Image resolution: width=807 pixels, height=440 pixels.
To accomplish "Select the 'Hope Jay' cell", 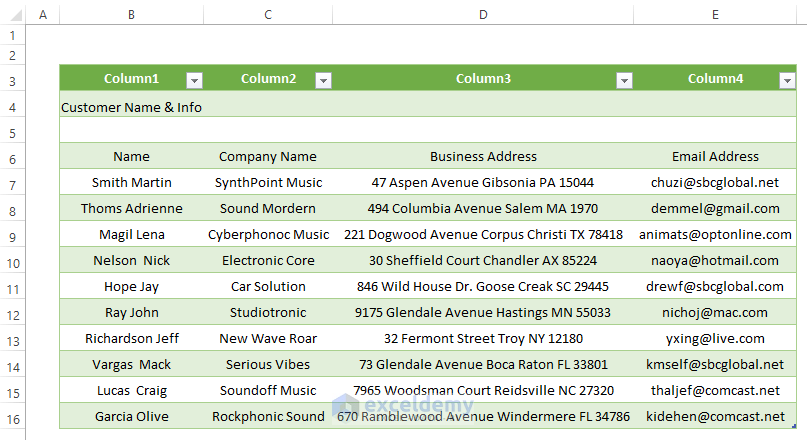I will coord(132,286).
